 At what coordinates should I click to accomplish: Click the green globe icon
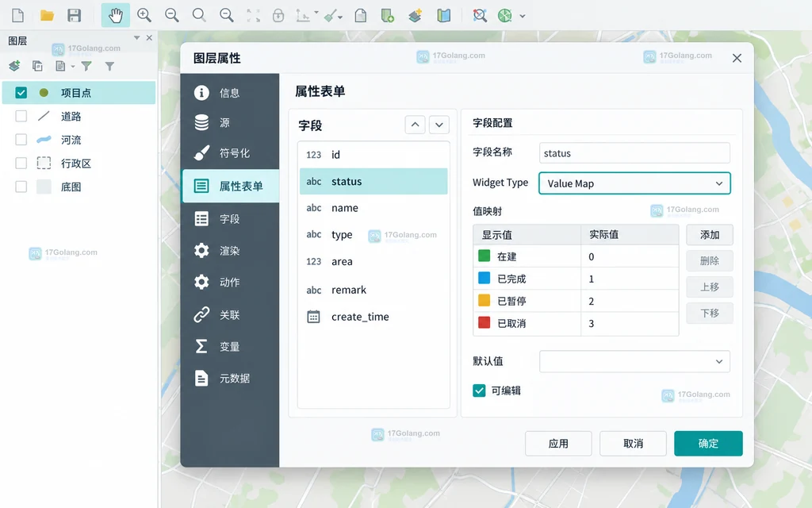(x=504, y=16)
